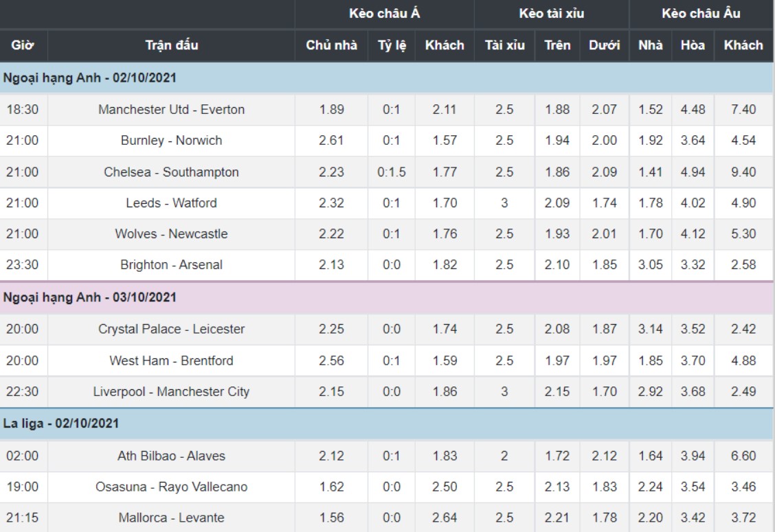Screen dimensions: 775x532
Task: Select the Ngoại hạng Anh 03/10/2021 section
Action: click(x=387, y=297)
